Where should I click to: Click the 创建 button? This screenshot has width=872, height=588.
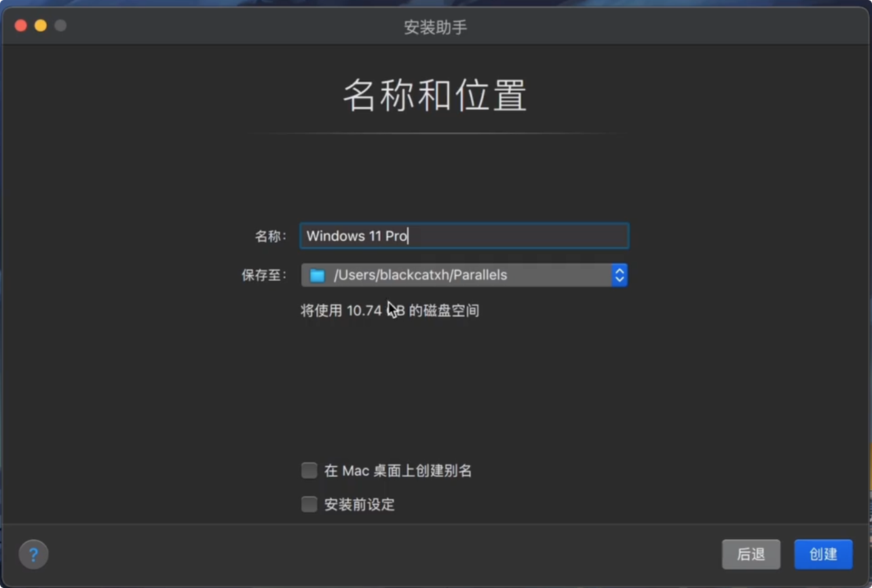823,554
